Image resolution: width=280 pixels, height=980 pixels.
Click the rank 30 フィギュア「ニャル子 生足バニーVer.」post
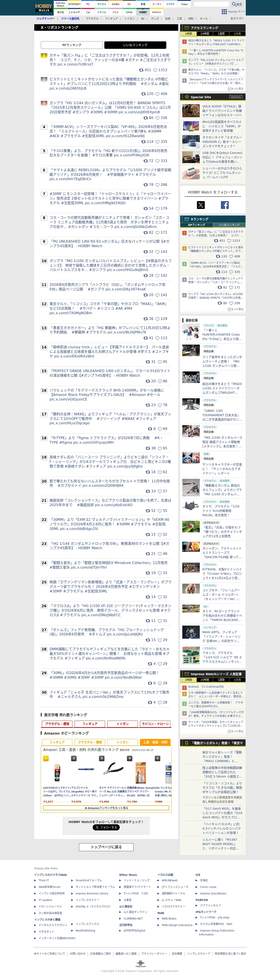(x=109, y=695)
